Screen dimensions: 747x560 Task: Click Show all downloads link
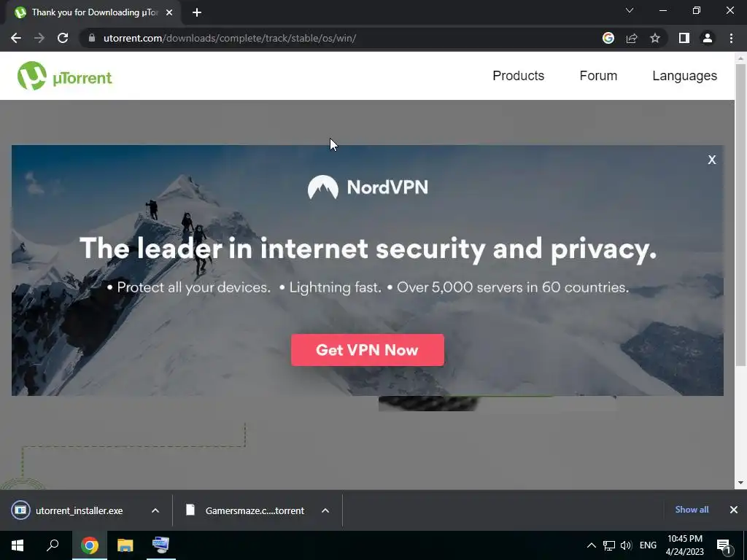coord(692,510)
